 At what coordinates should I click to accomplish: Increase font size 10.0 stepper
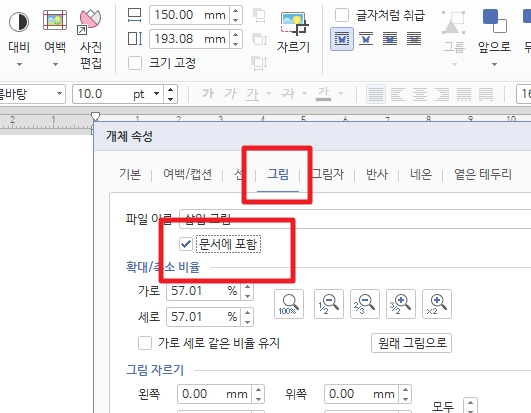pos(170,89)
